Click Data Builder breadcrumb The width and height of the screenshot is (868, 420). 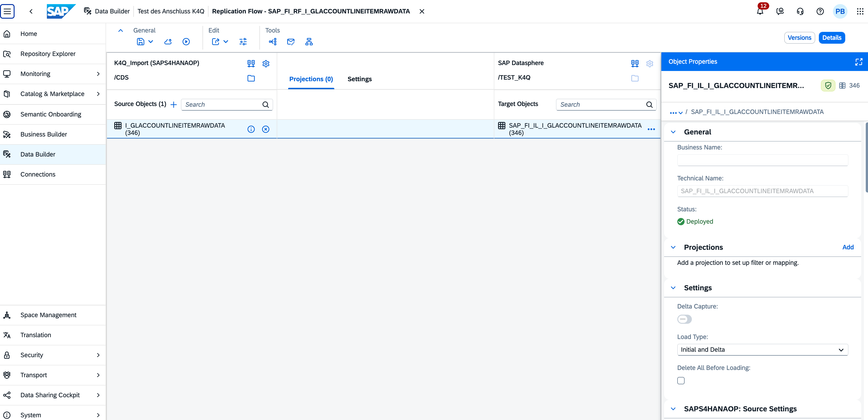[107, 11]
